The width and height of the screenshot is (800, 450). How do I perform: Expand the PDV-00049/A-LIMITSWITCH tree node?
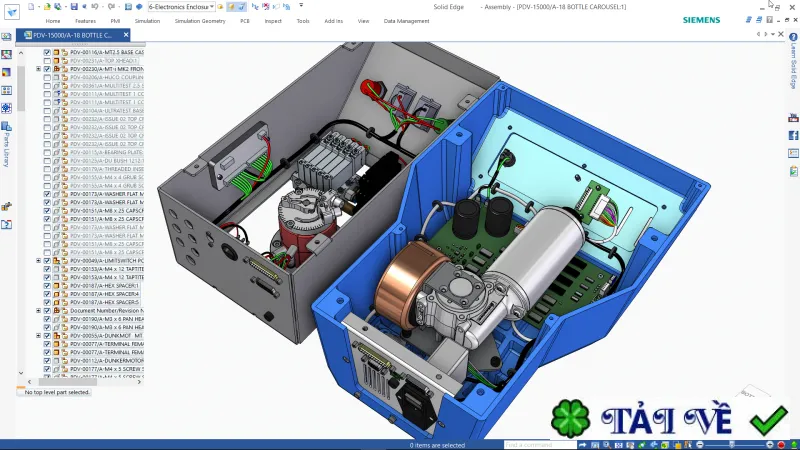pos(38,261)
